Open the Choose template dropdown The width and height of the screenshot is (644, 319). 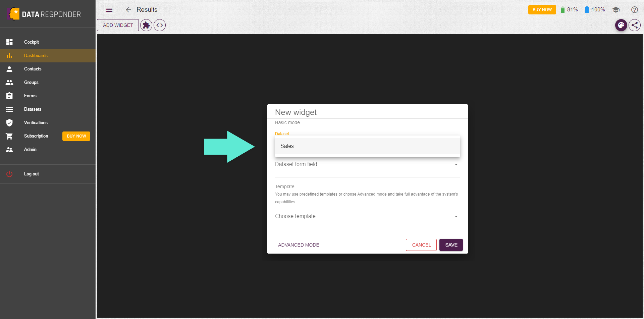click(x=368, y=216)
